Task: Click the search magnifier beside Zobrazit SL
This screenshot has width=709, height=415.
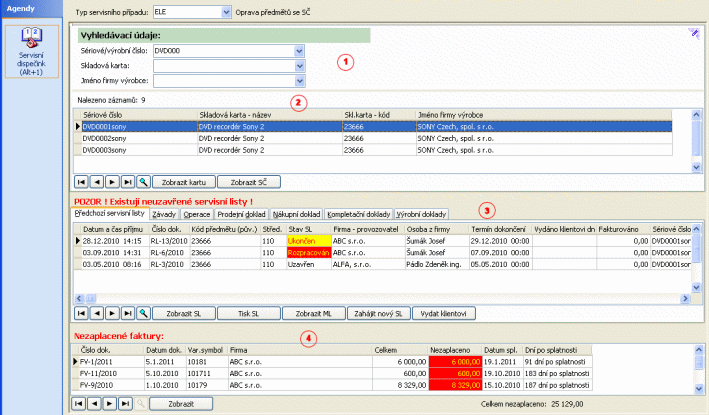Action: click(x=142, y=313)
